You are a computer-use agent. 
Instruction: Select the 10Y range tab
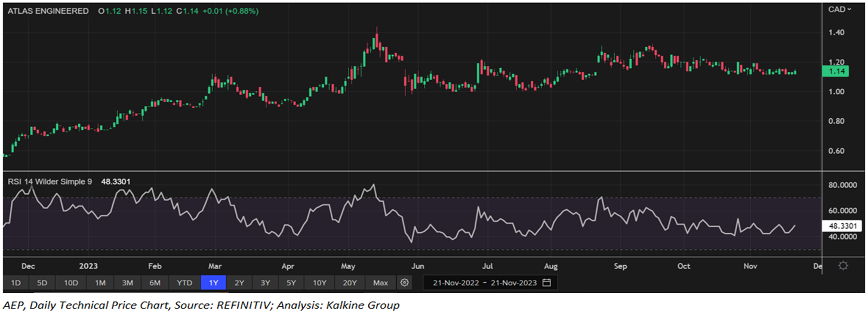pyautogui.click(x=319, y=282)
